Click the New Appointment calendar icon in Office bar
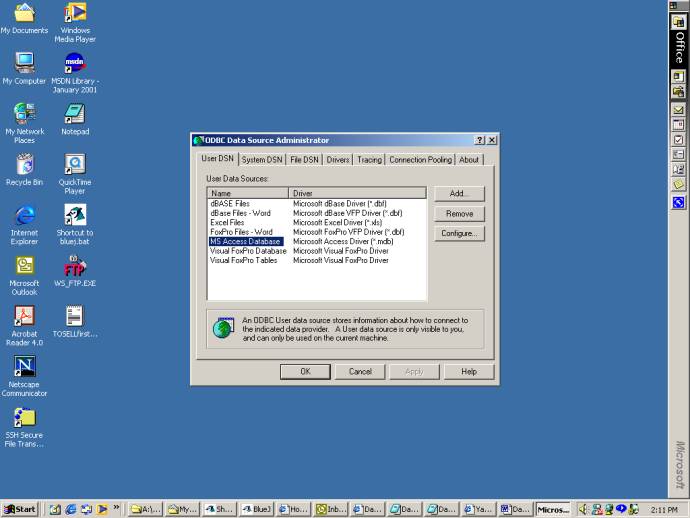 point(678,125)
